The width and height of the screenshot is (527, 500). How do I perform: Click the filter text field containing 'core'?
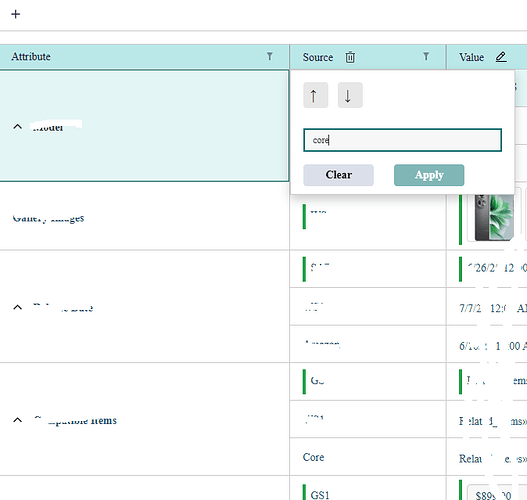tap(402, 140)
